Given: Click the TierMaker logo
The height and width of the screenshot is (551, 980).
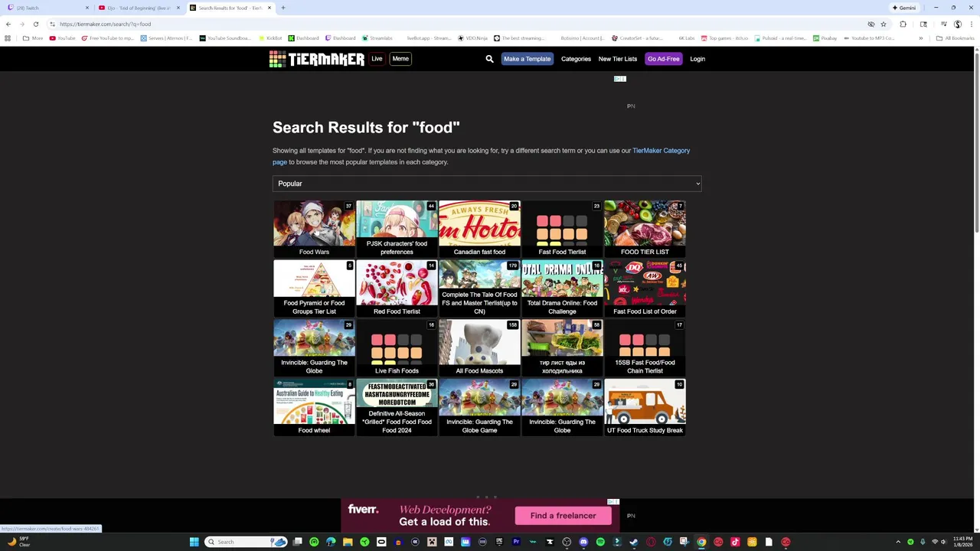Looking at the screenshot, I should [x=316, y=59].
